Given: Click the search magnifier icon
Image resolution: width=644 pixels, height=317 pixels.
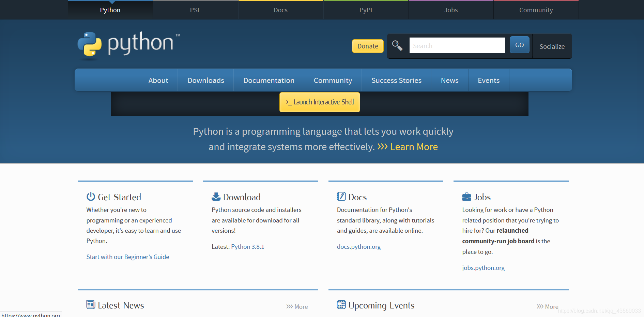Looking at the screenshot, I should 397,45.
